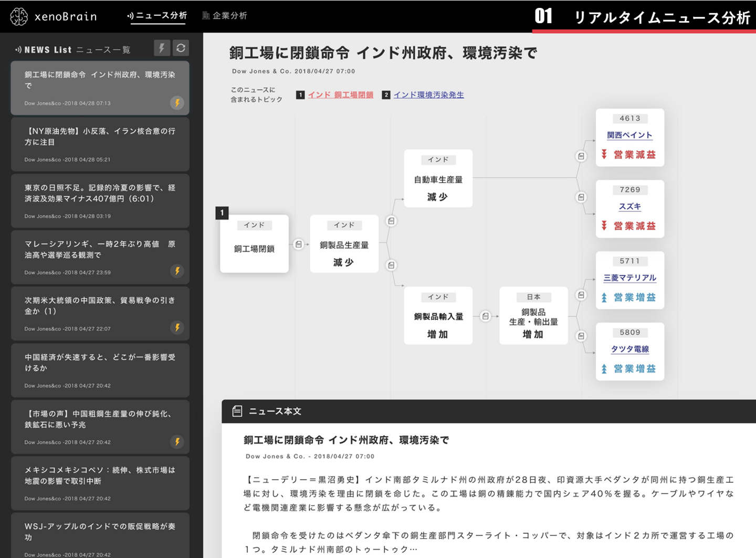Open document icon leading to 三菱マテリアル

coord(581,295)
